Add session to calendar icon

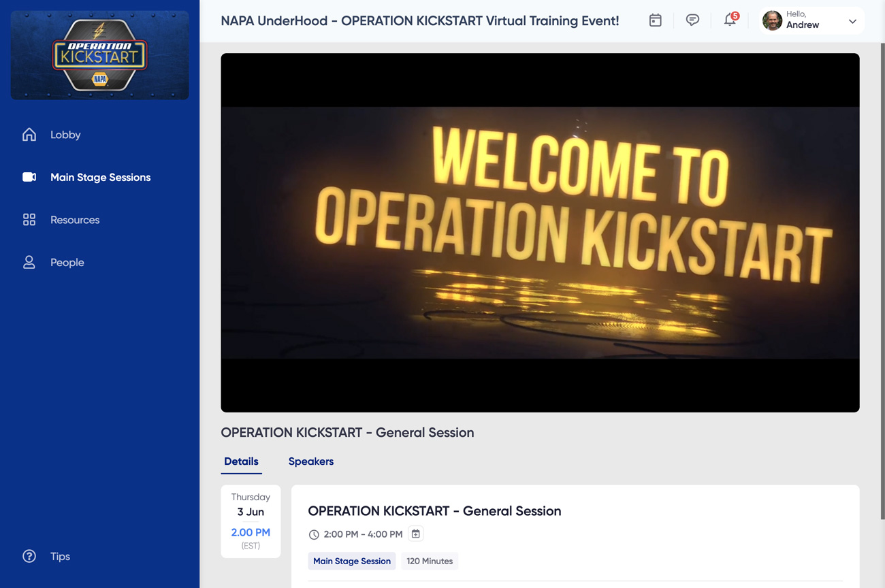coord(415,534)
